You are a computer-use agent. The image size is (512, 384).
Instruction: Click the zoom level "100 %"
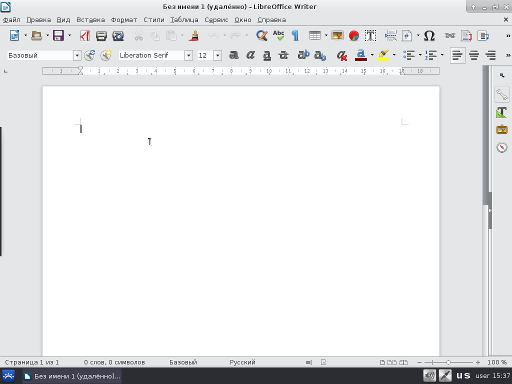coord(497,362)
